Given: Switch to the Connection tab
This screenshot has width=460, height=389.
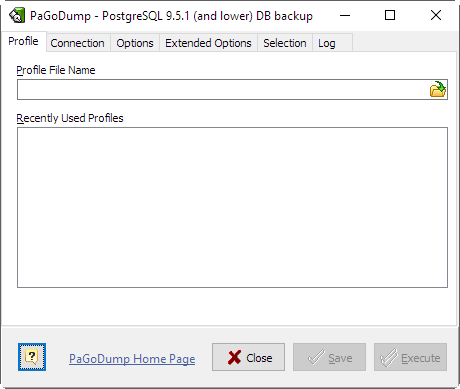Looking at the screenshot, I should point(77,43).
